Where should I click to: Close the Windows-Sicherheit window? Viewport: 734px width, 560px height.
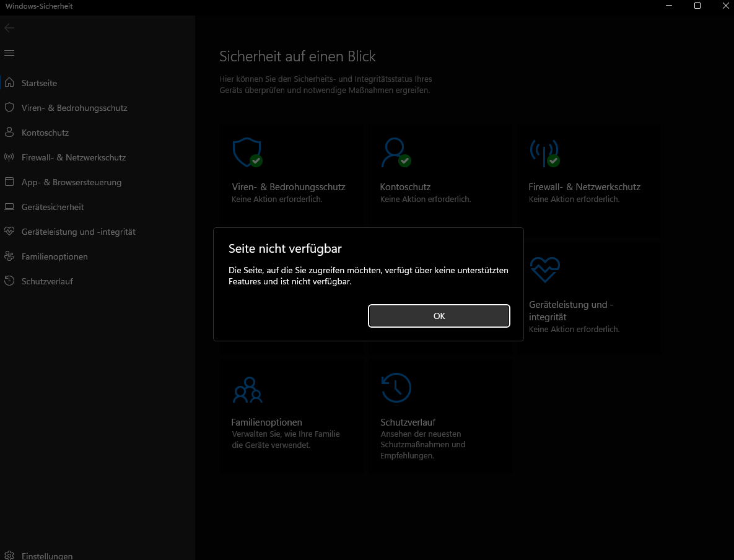[x=725, y=6]
